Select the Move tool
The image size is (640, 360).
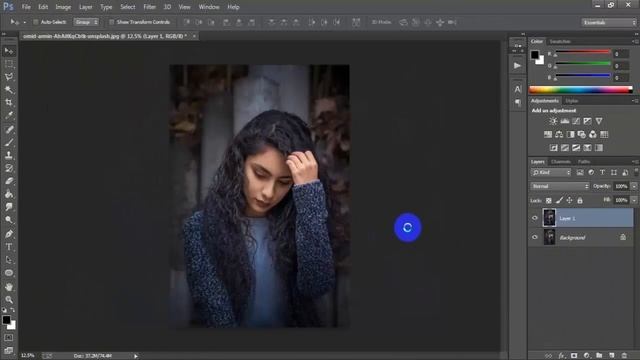click(9, 51)
